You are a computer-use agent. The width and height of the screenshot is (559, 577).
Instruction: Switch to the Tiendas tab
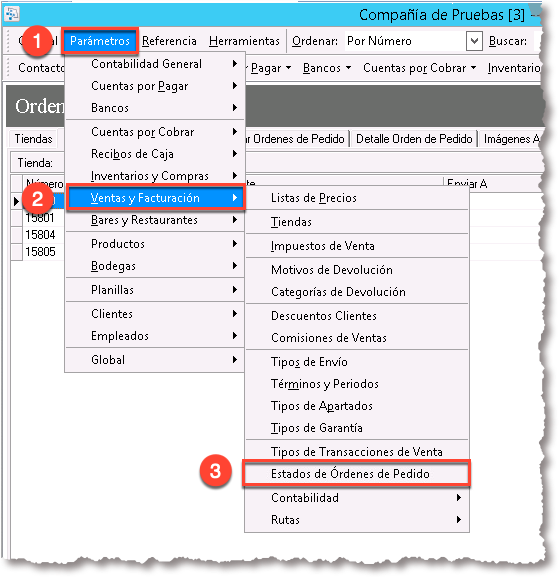[x=33, y=139]
